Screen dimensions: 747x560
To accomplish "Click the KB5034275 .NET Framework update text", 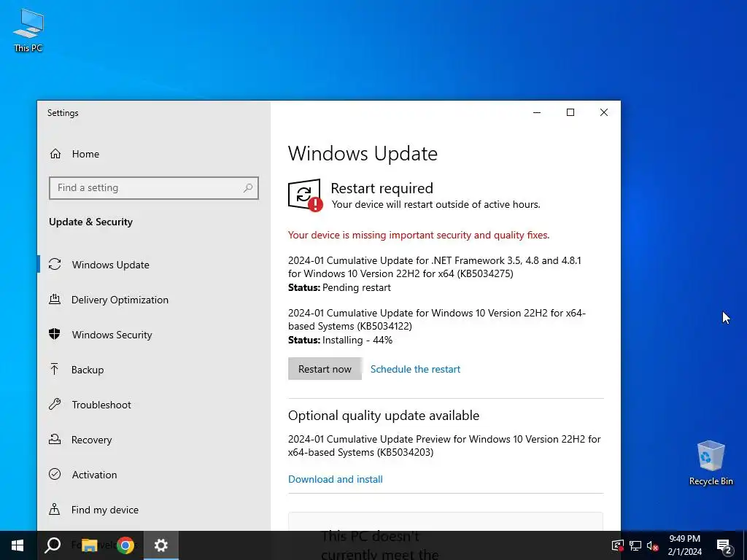I will (435, 267).
